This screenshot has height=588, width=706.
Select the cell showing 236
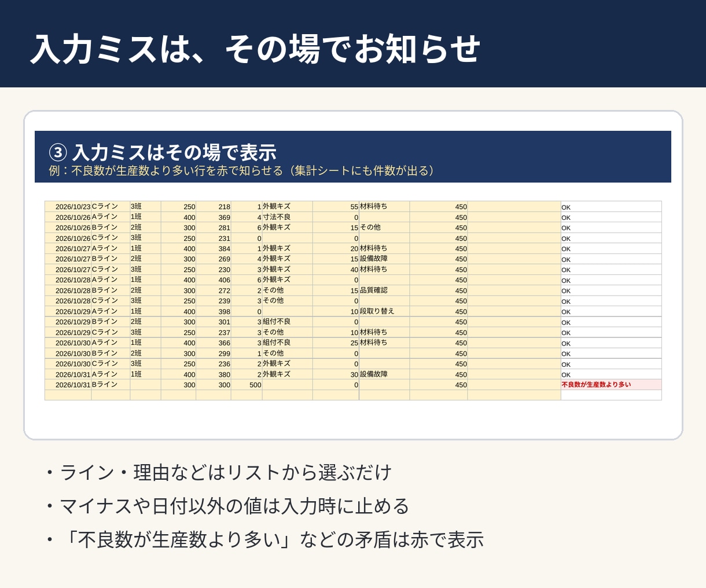[x=214, y=363]
